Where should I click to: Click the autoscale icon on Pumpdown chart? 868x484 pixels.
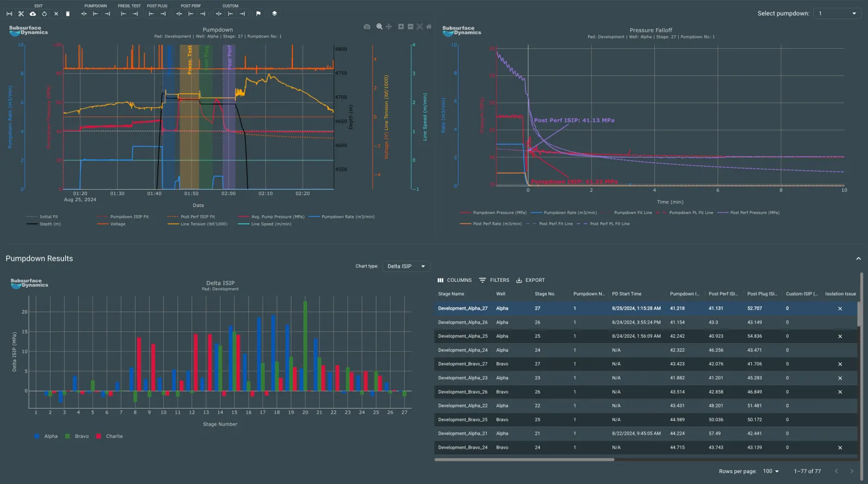(x=420, y=26)
